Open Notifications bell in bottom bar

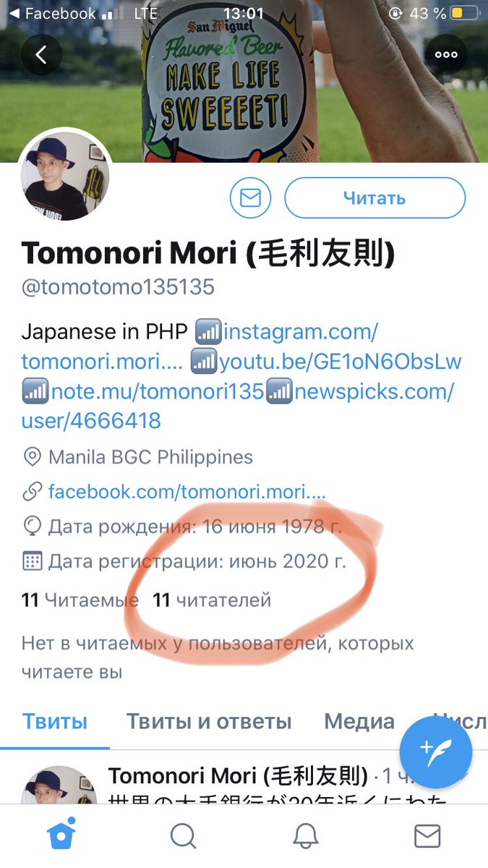(x=306, y=835)
